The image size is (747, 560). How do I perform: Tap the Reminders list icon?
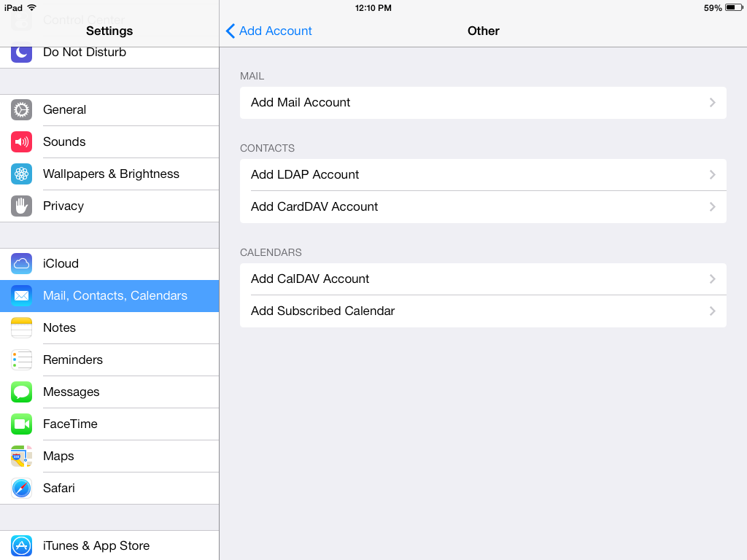[x=21, y=360]
